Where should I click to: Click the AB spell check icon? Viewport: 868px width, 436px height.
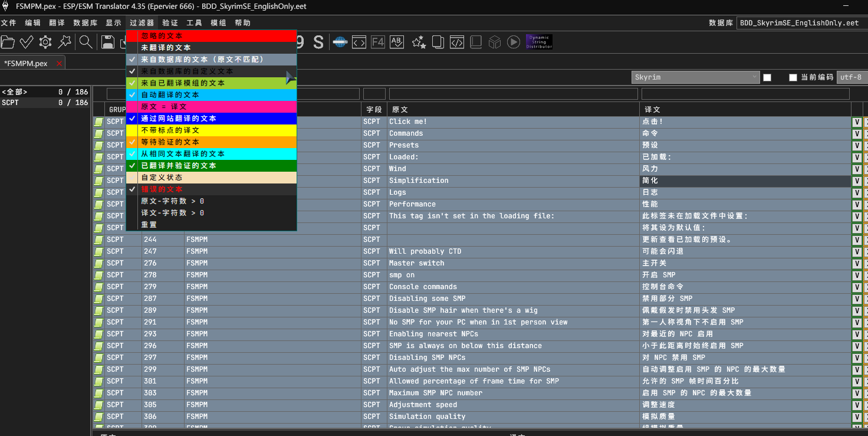(x=397, y=42)
